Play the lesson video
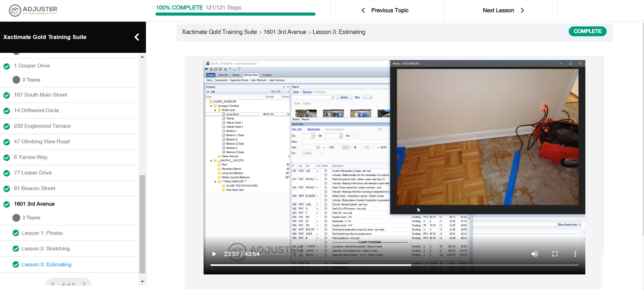 coord(214,254)
